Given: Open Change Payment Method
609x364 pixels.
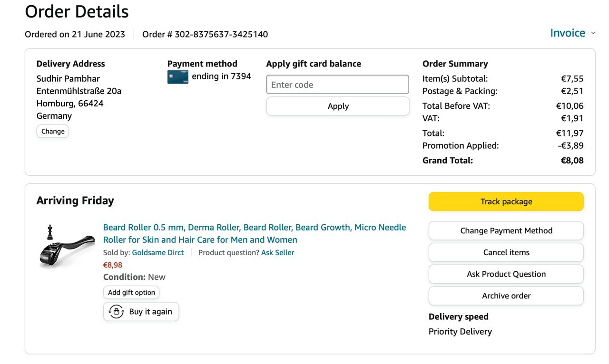Looking at the screenshot, I should click(x=506, y=230).
